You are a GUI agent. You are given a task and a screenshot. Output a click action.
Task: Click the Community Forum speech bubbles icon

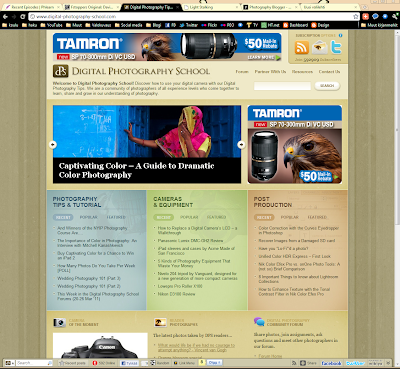[259, 322]
